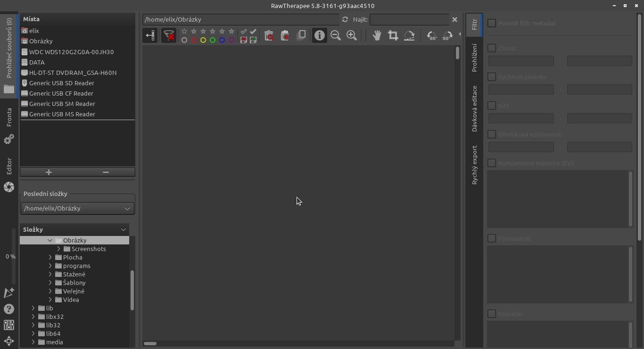
Task: Show images not in trash icon
Action: 285,35
